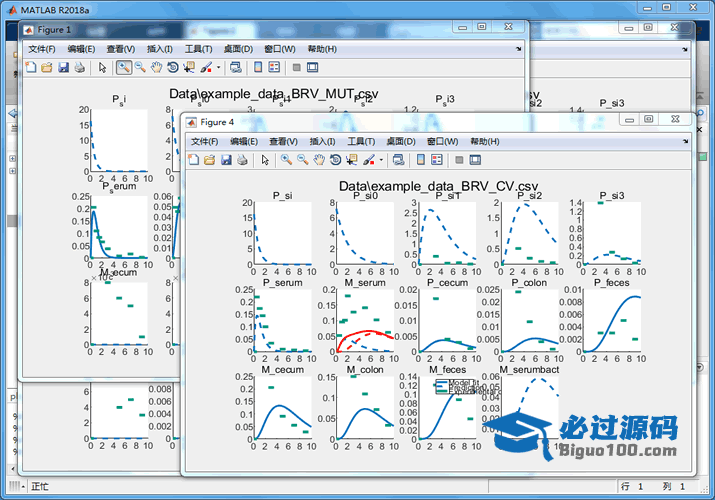Open 编辑(E) menu in Figure 1
The width and height of the screenshot is (715, 500).
tap(81, 49)
